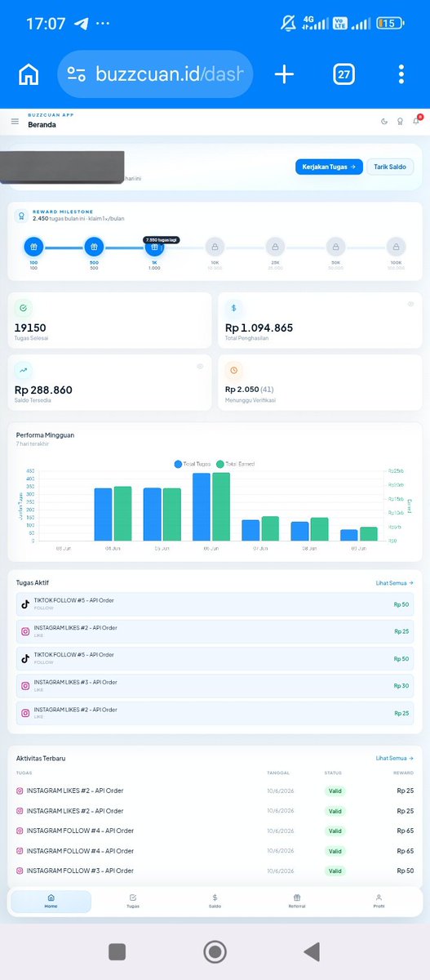Screen dimensions: 430x980
Task: Click Rp 50 reward in Aktivitas Terbaru
Action: point(405,871)
